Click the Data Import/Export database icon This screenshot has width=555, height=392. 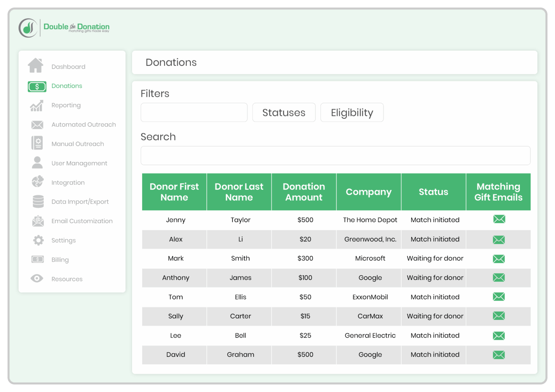[38, 202]
